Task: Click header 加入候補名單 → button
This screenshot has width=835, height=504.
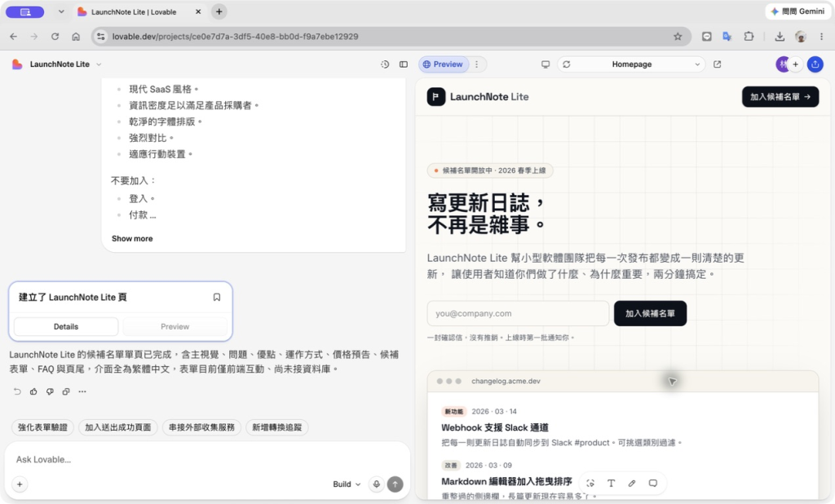Action: (780, 97)
